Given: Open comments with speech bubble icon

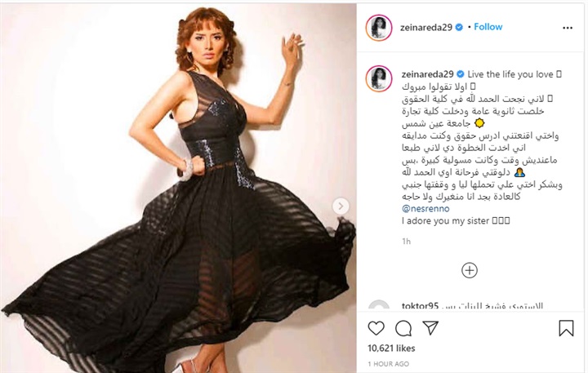Looking at the screenshot, I should [x=403, y=328].
